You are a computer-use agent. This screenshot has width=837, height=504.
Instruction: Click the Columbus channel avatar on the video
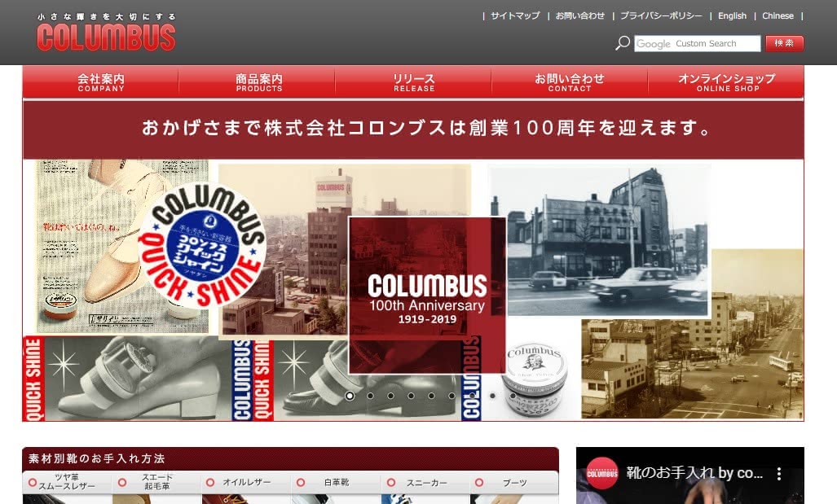coord(602,473)
